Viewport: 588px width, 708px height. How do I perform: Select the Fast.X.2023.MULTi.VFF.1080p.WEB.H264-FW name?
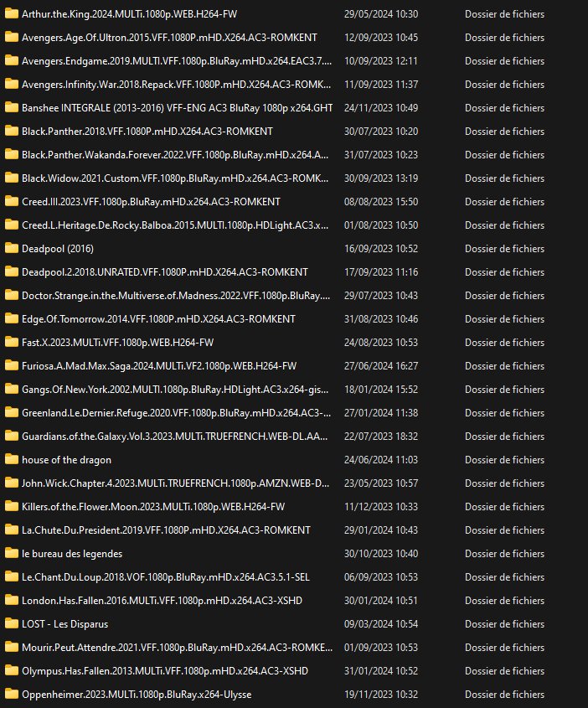118,343
